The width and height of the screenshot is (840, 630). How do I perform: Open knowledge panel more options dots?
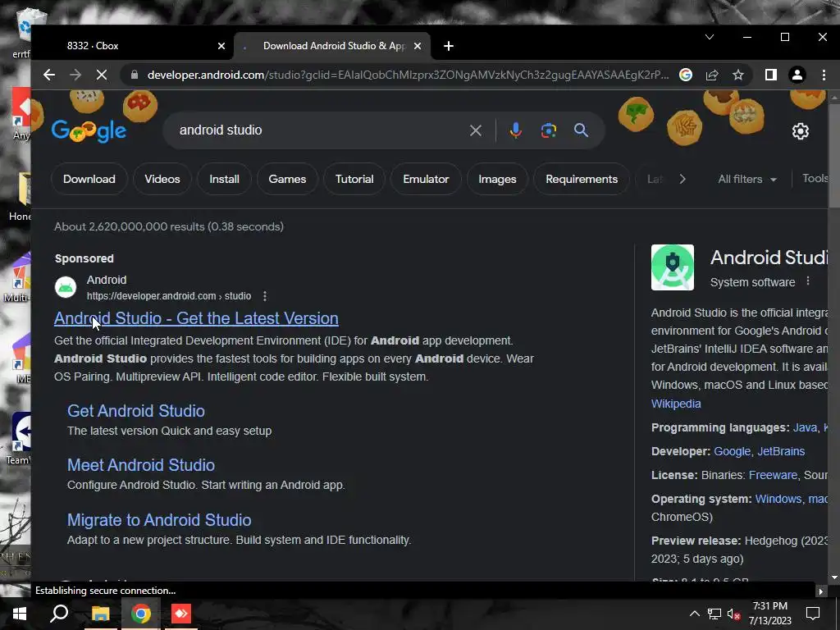coord(808,281)
